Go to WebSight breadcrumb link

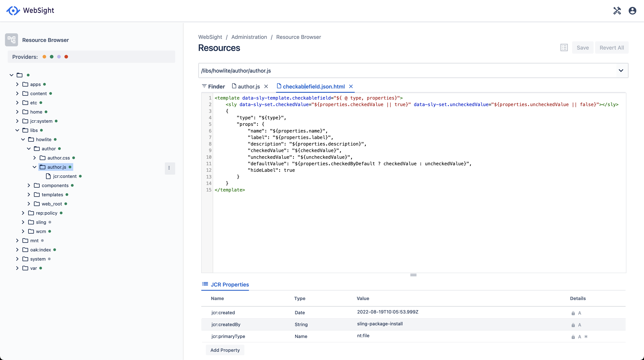pos(210,37)
